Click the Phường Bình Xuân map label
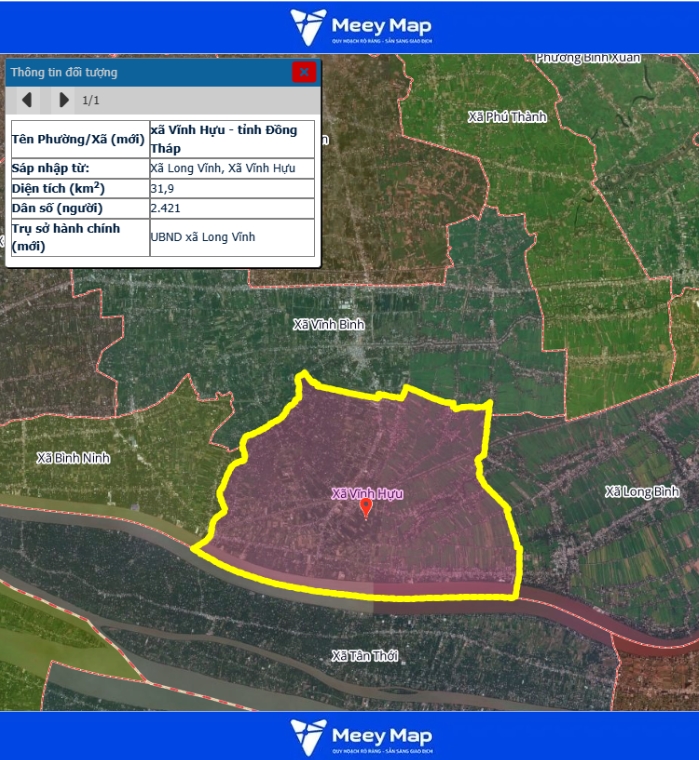 pyautogui.click(x=587, y=58)
